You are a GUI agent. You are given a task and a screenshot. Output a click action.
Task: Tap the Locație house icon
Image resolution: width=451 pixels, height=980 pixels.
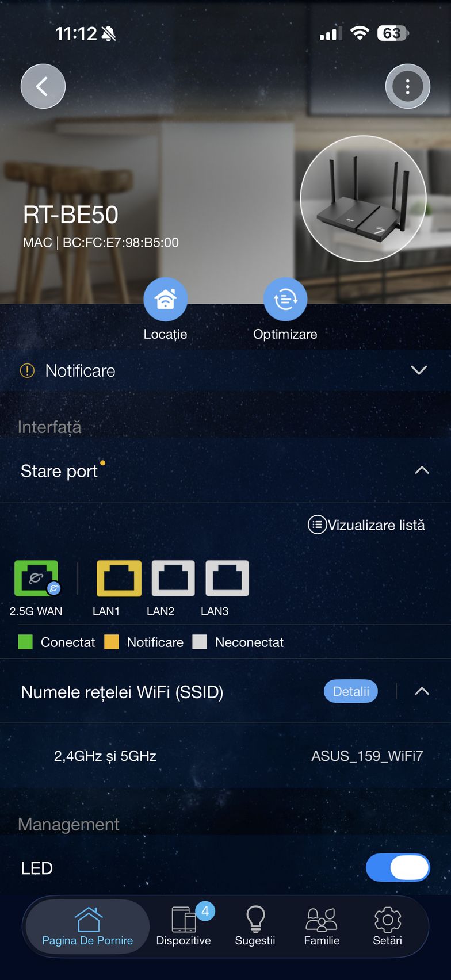click(x=165, y=300)
